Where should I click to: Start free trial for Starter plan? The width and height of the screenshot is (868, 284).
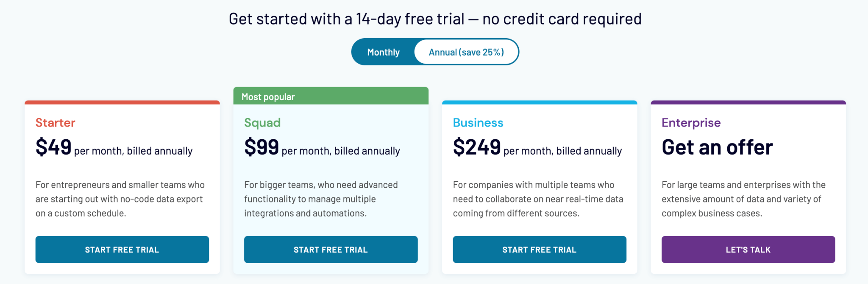(x=122, y=250)
